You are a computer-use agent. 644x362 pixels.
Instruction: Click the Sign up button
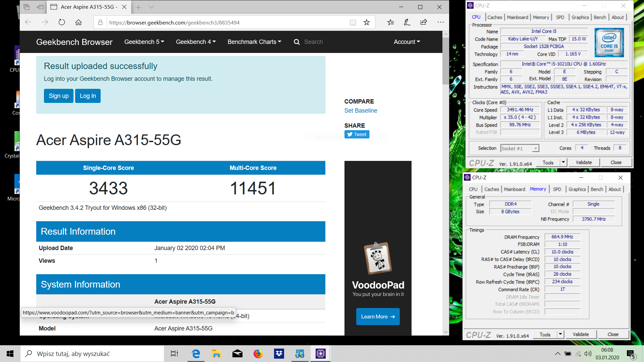tap(59, 96)
